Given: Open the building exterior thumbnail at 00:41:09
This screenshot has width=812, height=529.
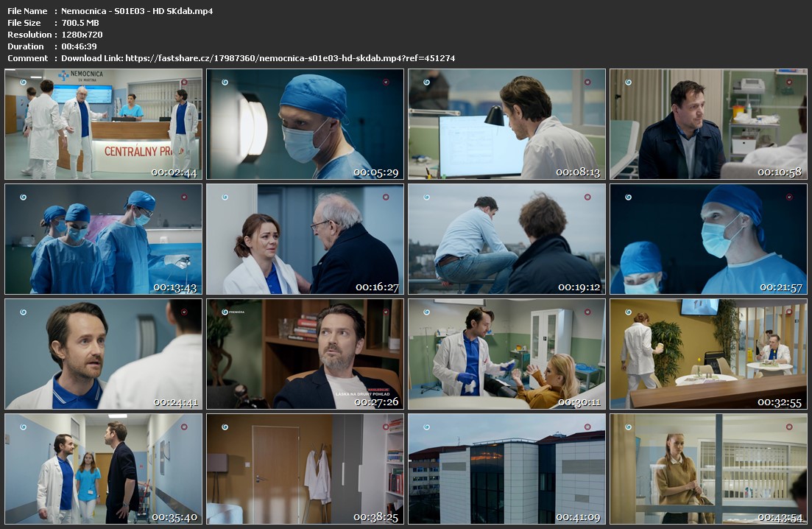Looking at the screenshot, I should [506, 469].
